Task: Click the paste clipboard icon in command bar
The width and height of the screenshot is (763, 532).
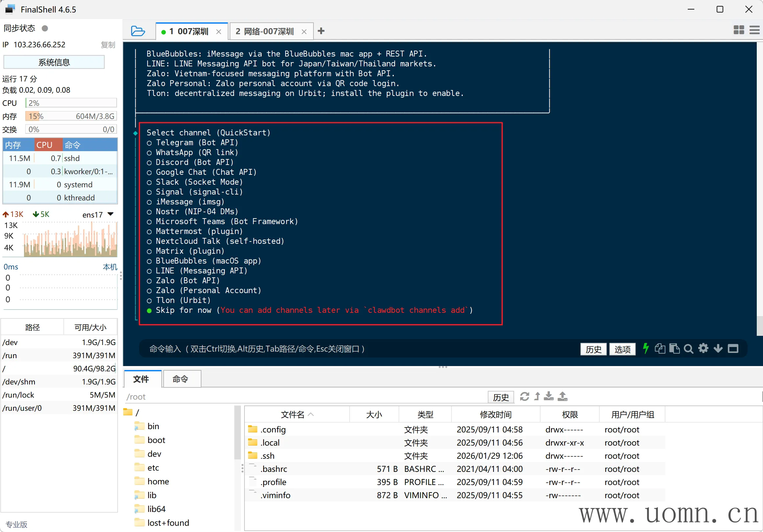Action: click(674, 349)
